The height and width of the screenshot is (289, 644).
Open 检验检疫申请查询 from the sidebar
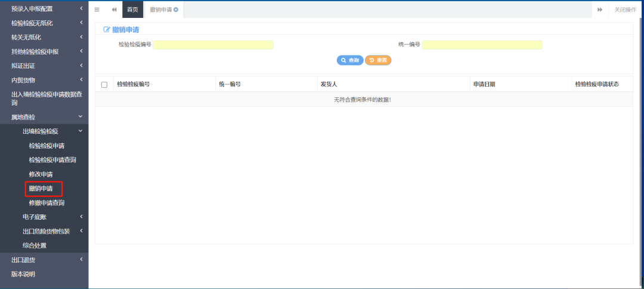coord(52,160)
